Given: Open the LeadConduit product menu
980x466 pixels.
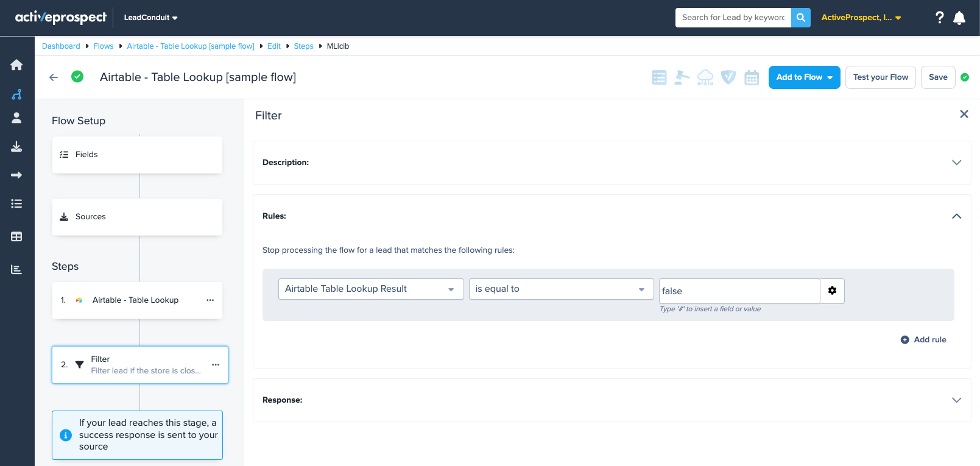Looking at the screenshot, I should [x=150, y=18].
